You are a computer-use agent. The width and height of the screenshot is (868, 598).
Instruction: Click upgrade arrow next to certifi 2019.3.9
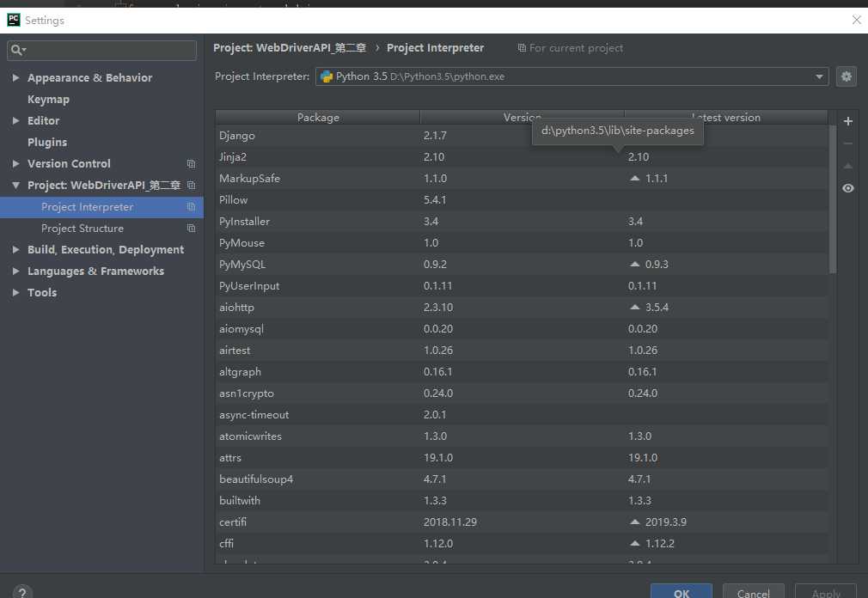635,522
